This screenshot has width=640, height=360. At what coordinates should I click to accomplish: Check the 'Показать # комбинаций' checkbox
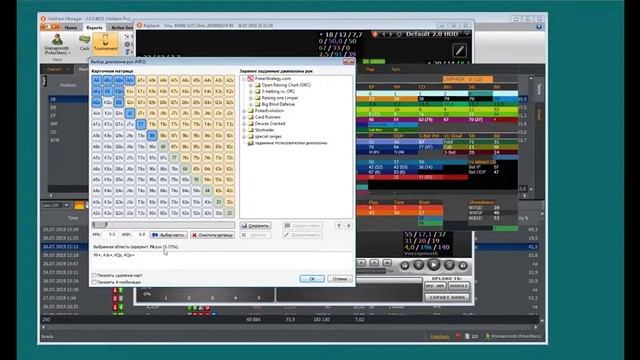point(94,282)
